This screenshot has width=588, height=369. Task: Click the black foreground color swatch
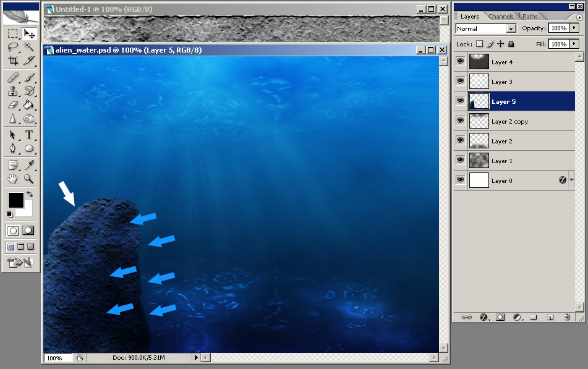pos(15,200)
